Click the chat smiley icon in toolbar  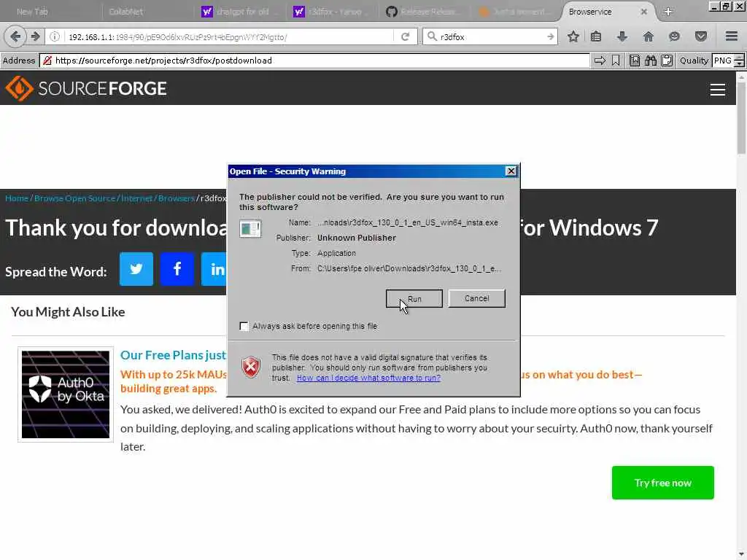point(674,36)
